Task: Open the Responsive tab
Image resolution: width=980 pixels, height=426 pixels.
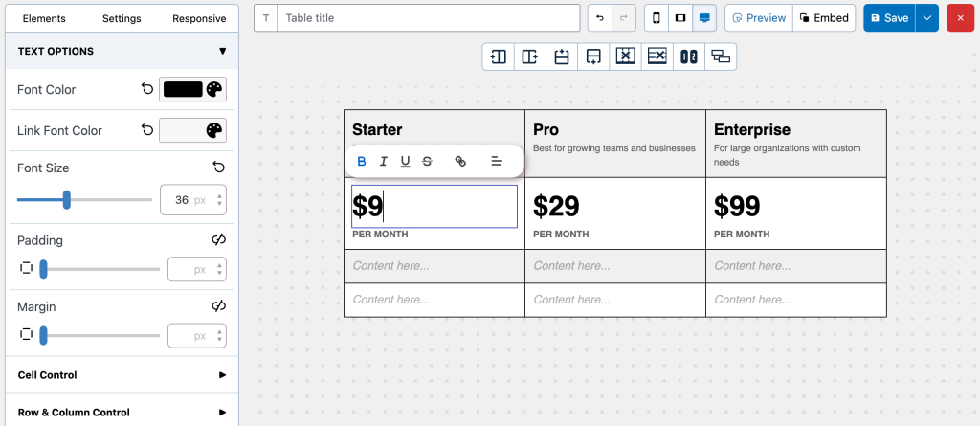Action: [199, 18]
